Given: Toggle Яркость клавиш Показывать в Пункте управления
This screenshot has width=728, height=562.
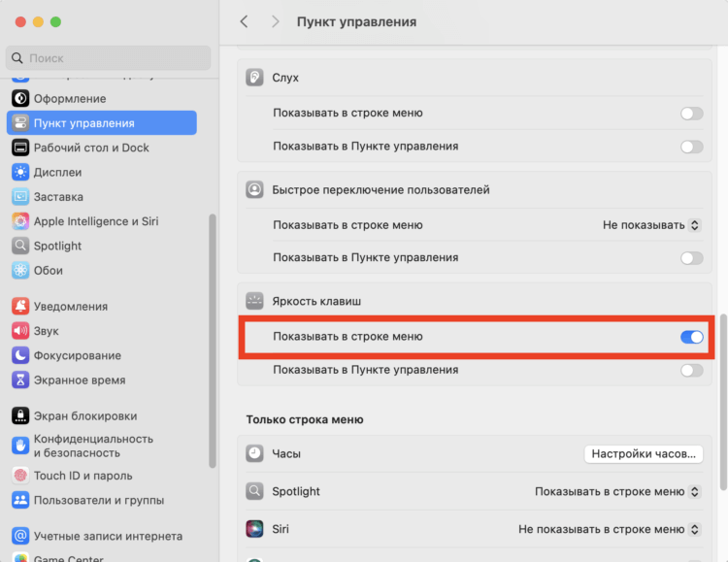Looking at the screenshot, I should pyautogui.click(x=692, y=370).
